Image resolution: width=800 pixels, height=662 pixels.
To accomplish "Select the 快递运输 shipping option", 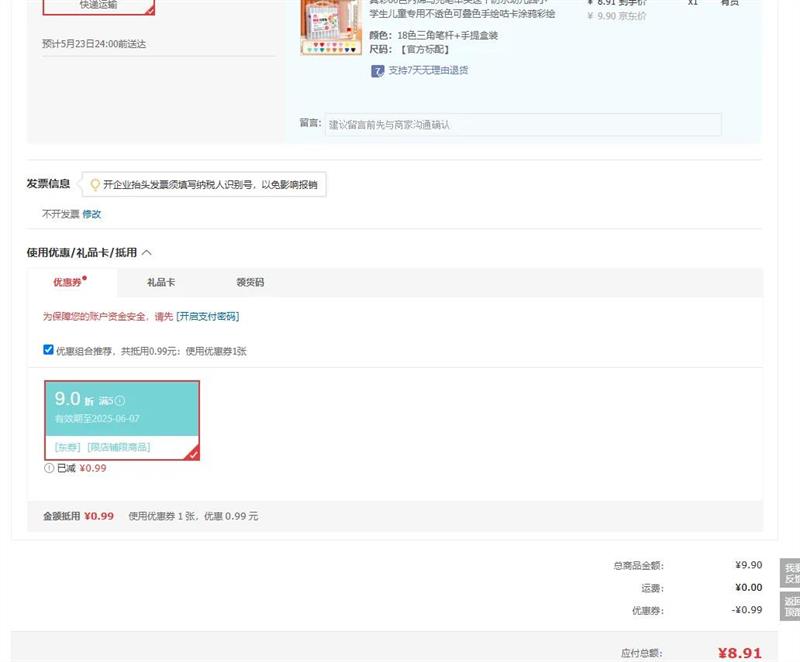I will (x=98, y=5).
